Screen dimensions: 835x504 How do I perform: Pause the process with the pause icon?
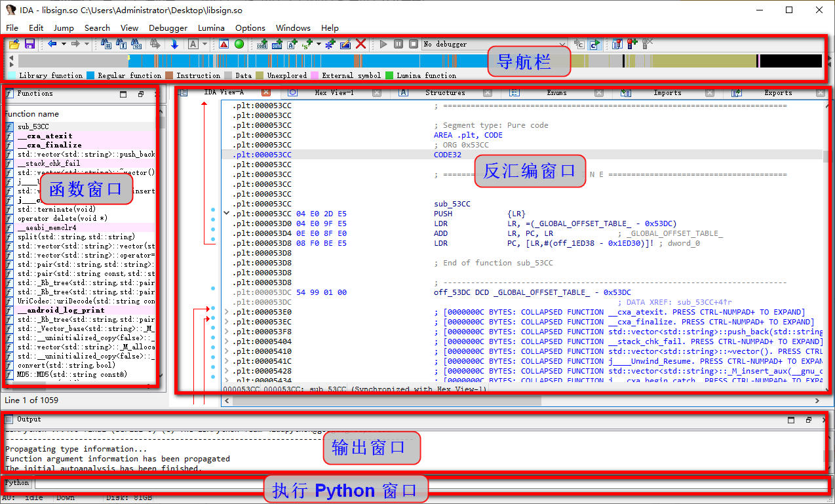pos(398,44)
